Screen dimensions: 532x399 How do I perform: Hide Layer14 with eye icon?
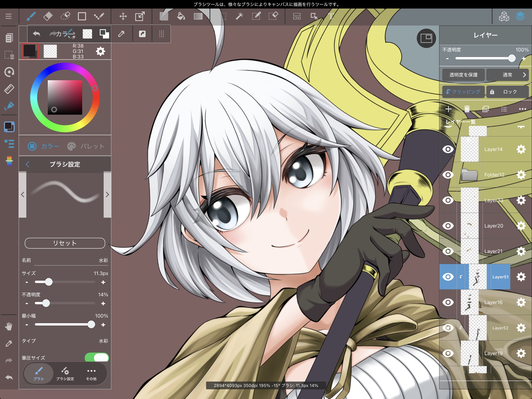pyautogui.click(x=448, y=149)
